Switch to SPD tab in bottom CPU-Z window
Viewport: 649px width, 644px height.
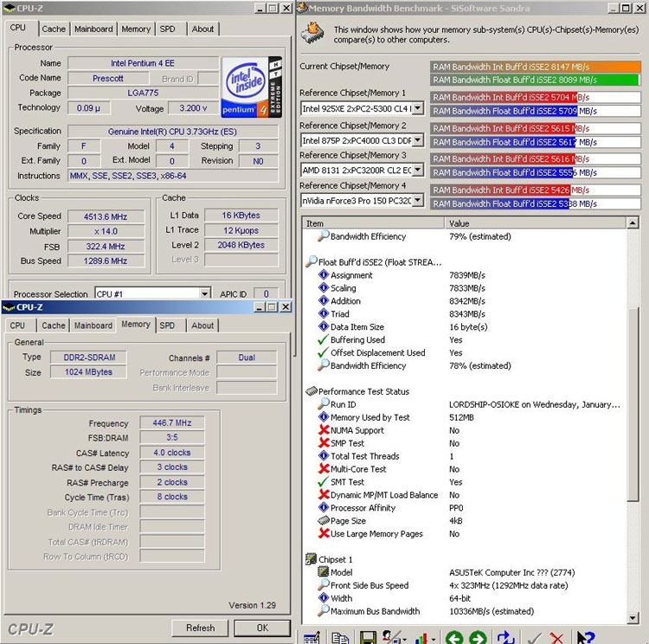pyautogui.click(x=167, y=325)
